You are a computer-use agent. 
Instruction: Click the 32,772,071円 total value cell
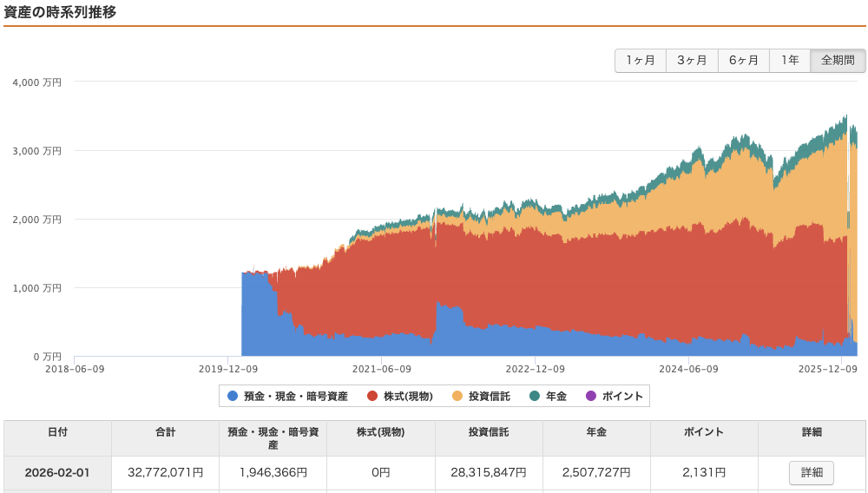point(167,473)
